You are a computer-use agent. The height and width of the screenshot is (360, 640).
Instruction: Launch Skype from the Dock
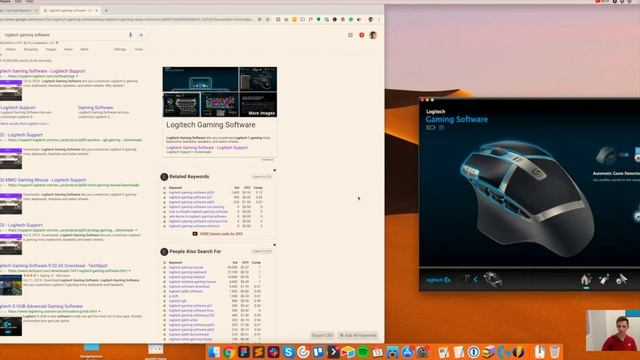(x=288, y=352)
